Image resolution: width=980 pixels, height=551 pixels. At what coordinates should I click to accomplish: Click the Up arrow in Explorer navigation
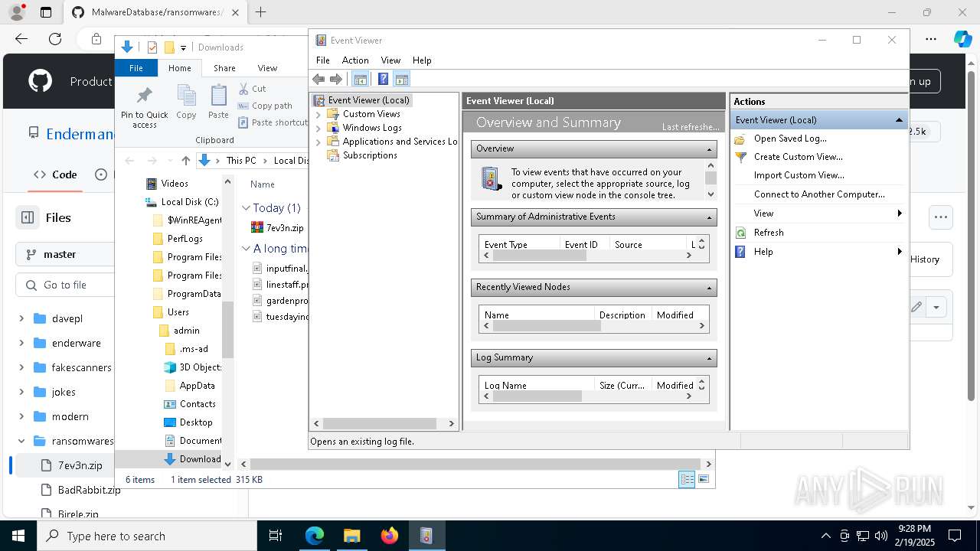point(185,161)
